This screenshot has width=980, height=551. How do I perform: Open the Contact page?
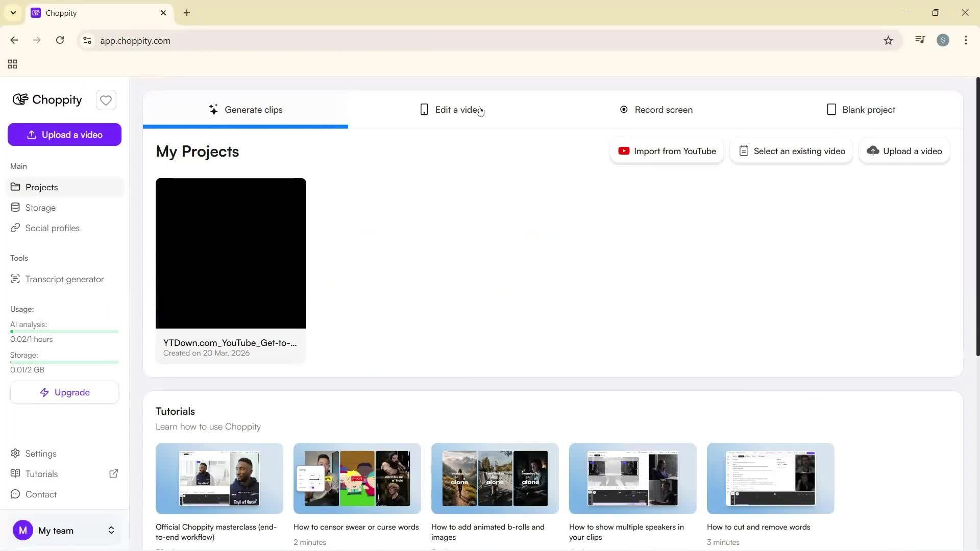pos(40,494)
